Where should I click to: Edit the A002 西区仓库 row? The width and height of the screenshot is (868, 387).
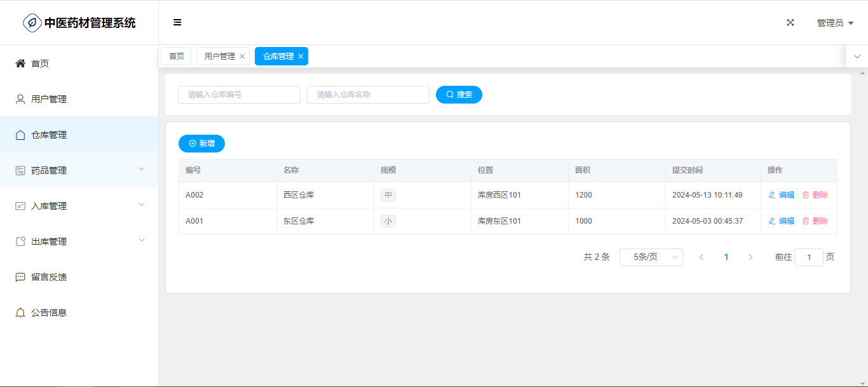(782, 195)
